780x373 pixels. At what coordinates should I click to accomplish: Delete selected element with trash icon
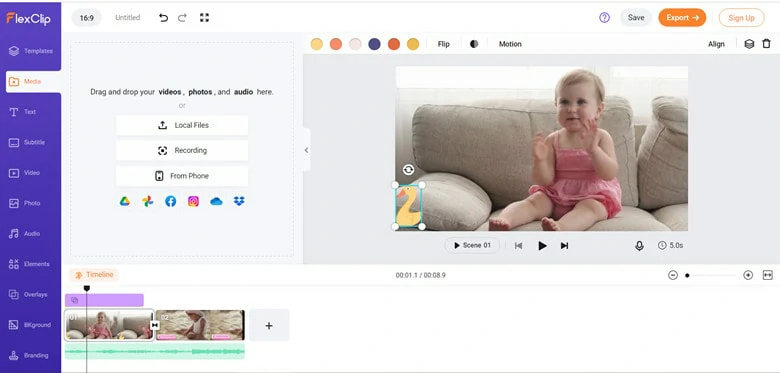coord(767,44)
